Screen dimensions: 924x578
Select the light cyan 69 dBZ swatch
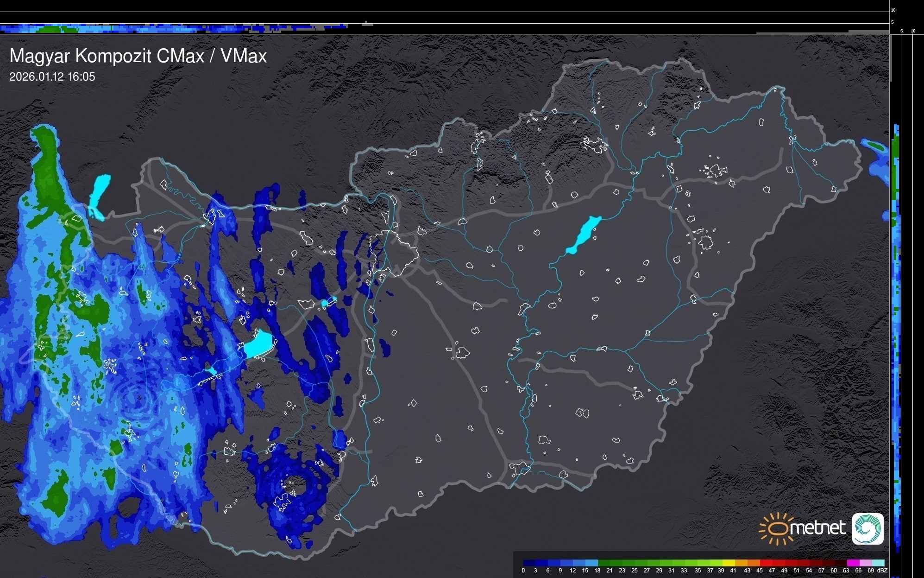(x=878, y=563)
